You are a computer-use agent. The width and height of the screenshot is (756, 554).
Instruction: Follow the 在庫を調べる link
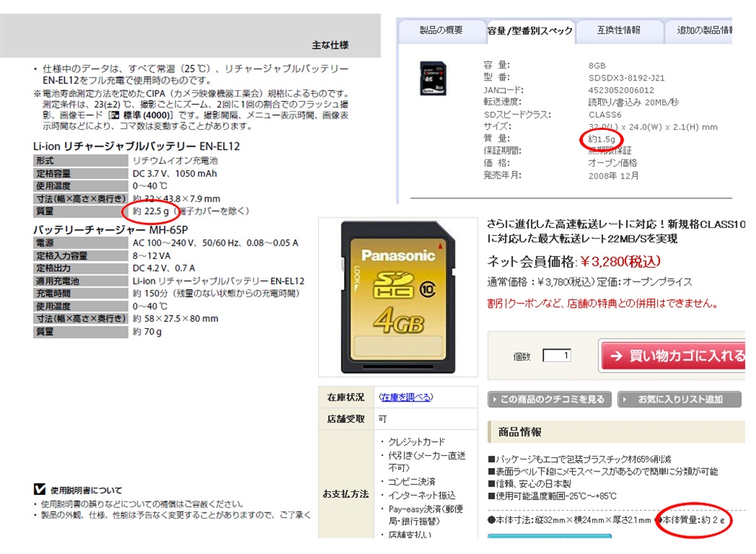click(x=406, y=398)
